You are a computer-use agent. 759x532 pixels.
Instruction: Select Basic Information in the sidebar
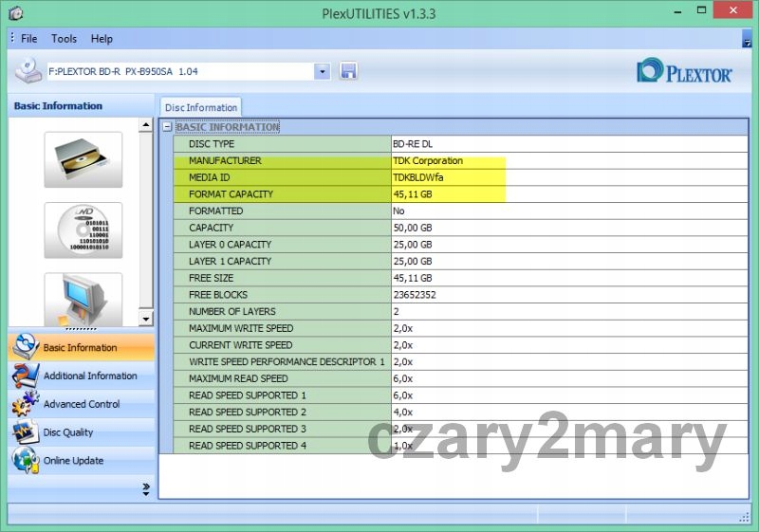click(x=82, y=347)
